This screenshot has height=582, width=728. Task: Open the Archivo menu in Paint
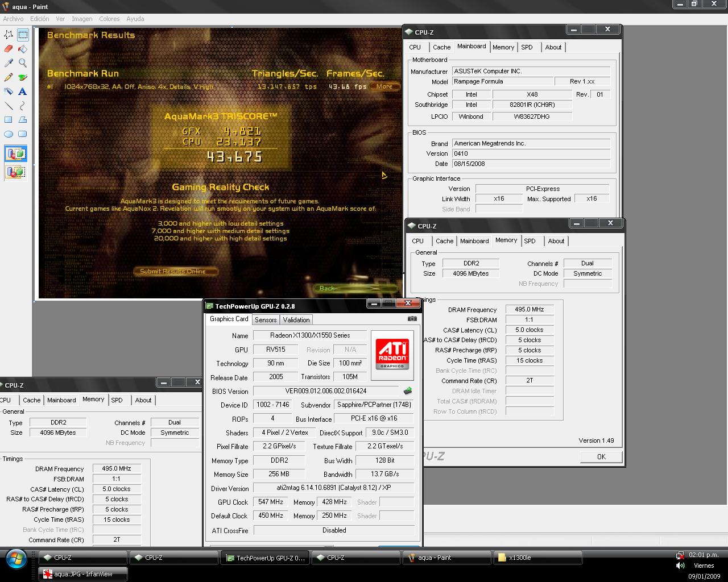pyautogui.click(x=14, y=19)
